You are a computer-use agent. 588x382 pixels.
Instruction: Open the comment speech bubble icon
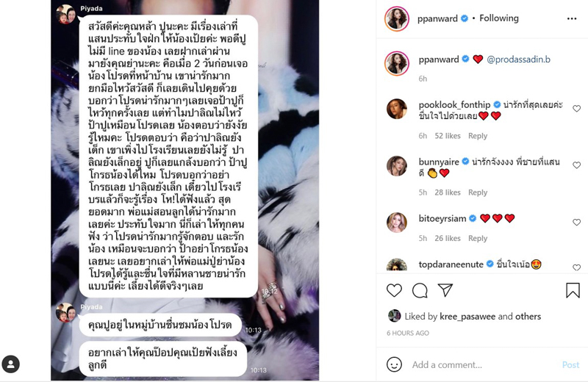point(420,290)
